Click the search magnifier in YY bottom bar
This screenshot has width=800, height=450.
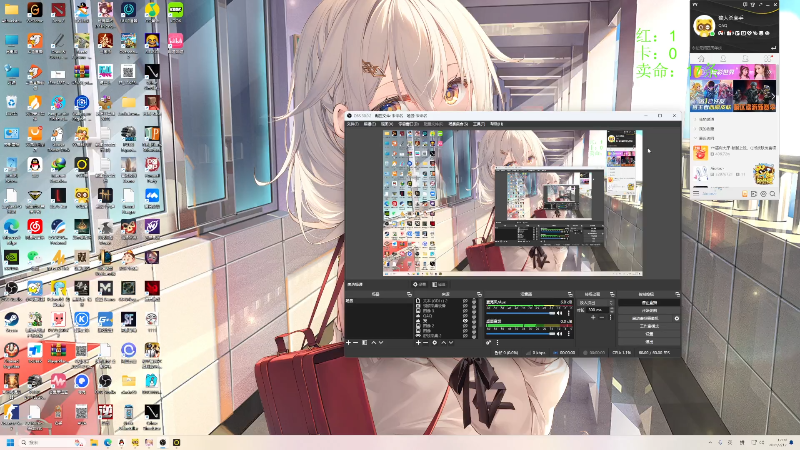pyautogui.click(x=772, y=194)
